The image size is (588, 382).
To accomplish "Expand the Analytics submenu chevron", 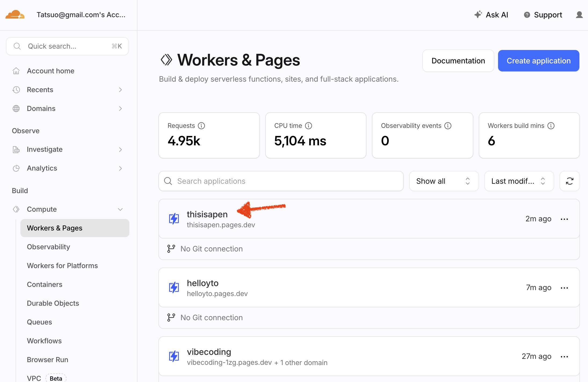I will click(120, 168).
